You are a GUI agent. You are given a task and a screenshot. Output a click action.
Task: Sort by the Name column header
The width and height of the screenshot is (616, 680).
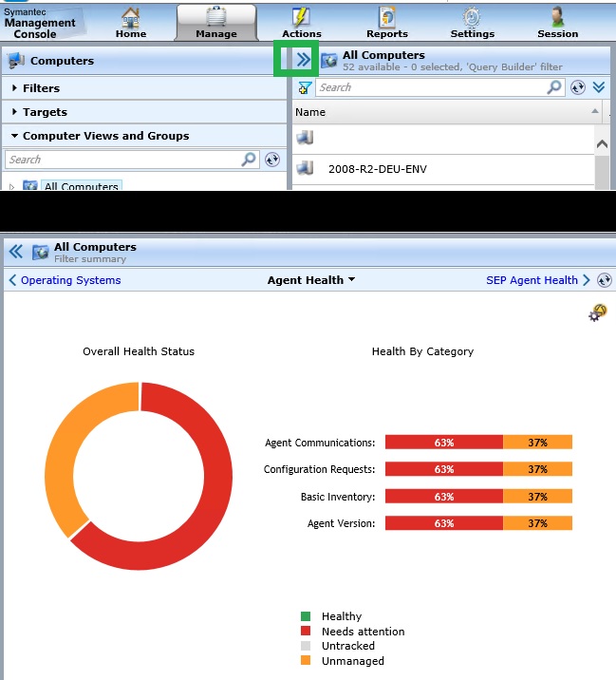point(447,112)
